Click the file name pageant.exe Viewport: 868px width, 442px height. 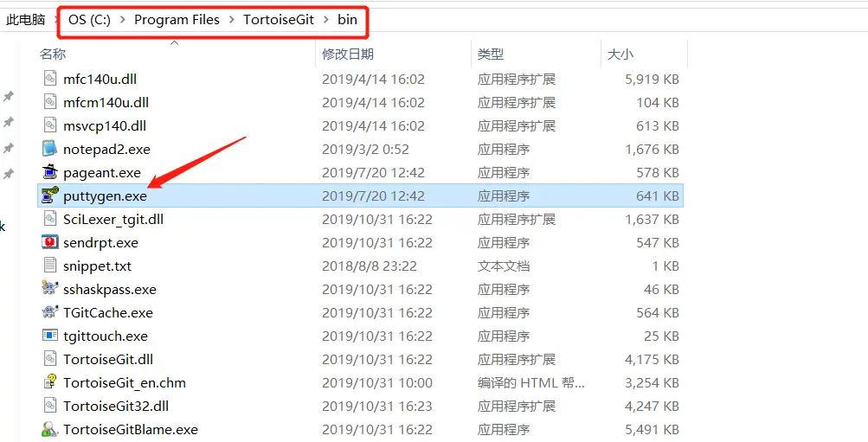point(102,173)
